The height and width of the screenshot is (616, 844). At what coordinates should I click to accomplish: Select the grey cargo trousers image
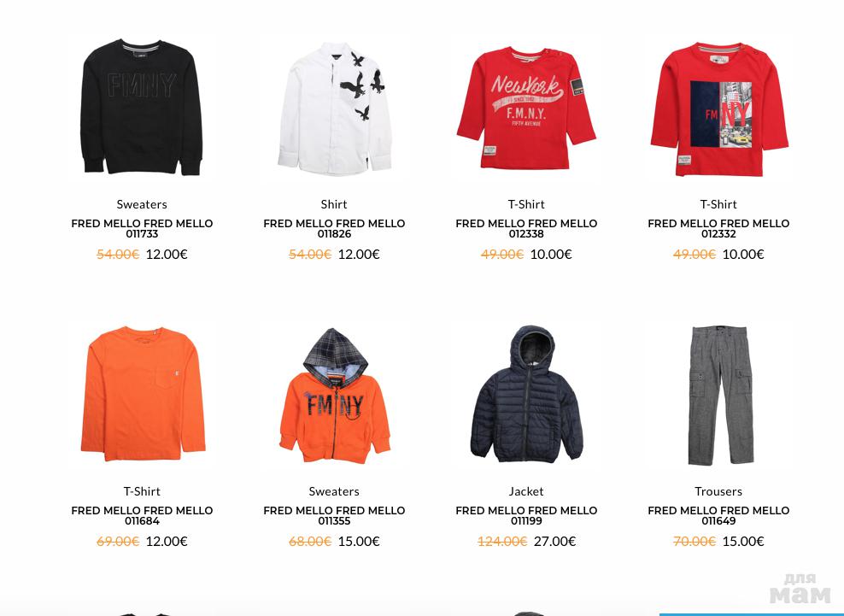coord(719,395)
